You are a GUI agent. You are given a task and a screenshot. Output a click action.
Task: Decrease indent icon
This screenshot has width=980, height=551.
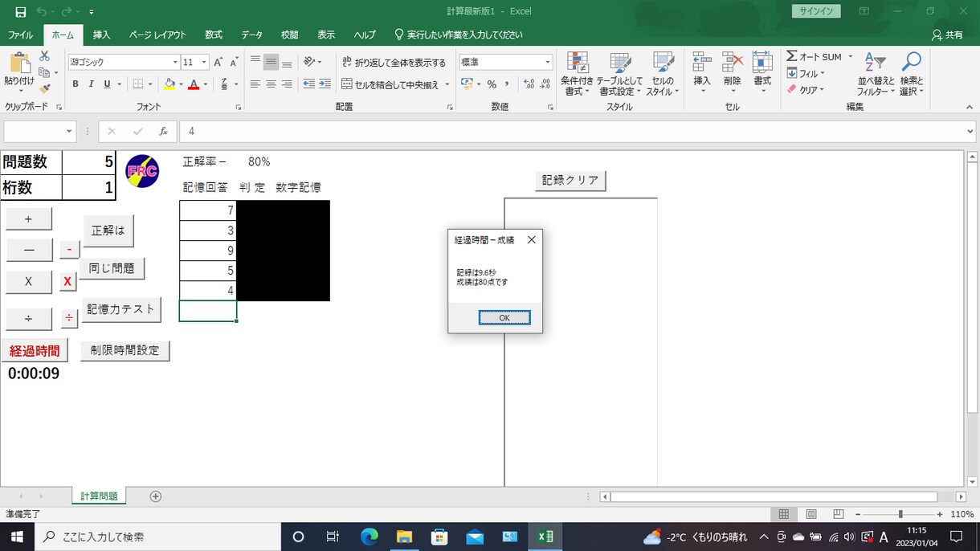(309, 84)
